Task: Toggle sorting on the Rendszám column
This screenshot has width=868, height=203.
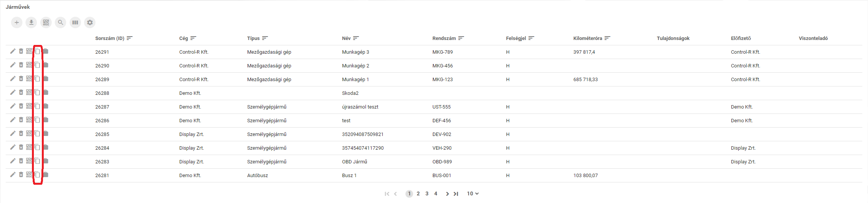Action: (x=461, y=38)
